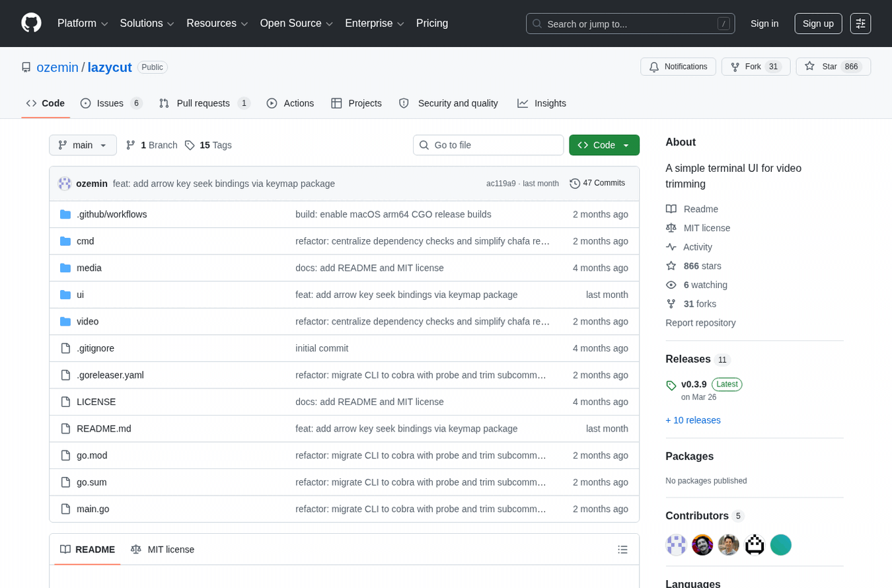Select the MIT license tab below file list
The image size is (892, 588).
tap(163, 550)
